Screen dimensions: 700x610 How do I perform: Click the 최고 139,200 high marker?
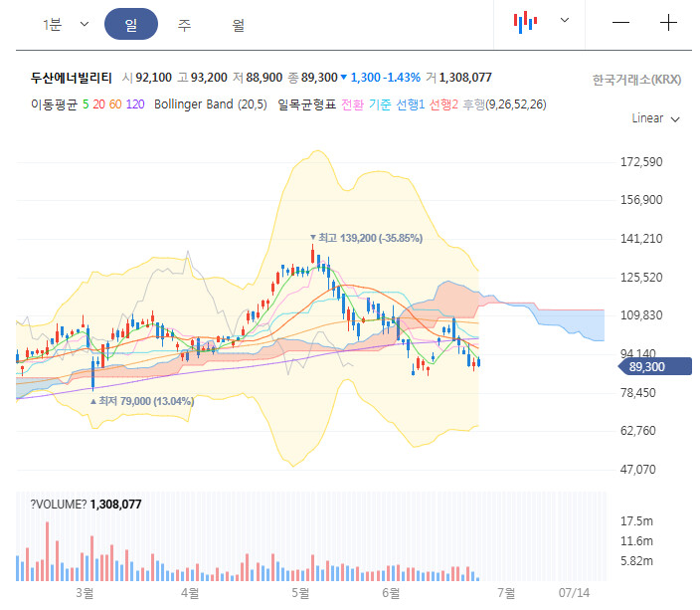pyautogui.click(x=366, y=238)
